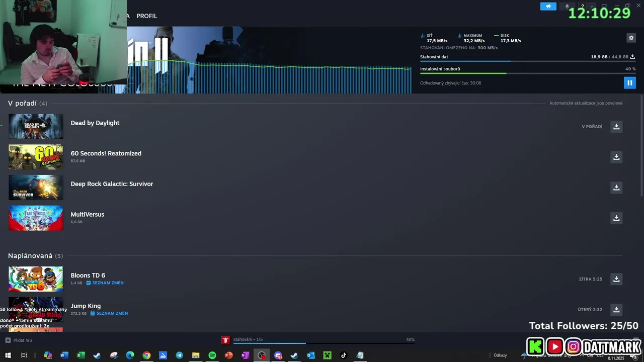Screen dimensions: 644x362
Task: Open the PROFIL menu tab
Action: tap(147, 16)
